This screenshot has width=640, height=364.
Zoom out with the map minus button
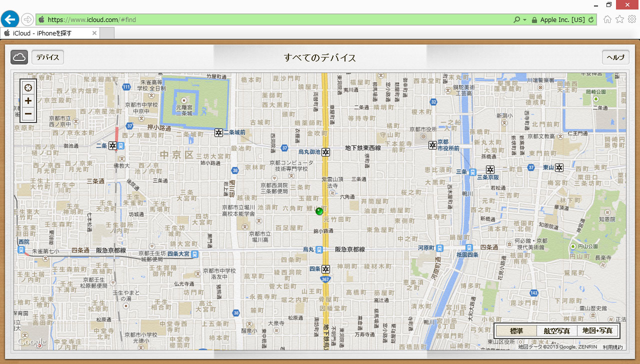pyautogui.click(x=28, y=114)
